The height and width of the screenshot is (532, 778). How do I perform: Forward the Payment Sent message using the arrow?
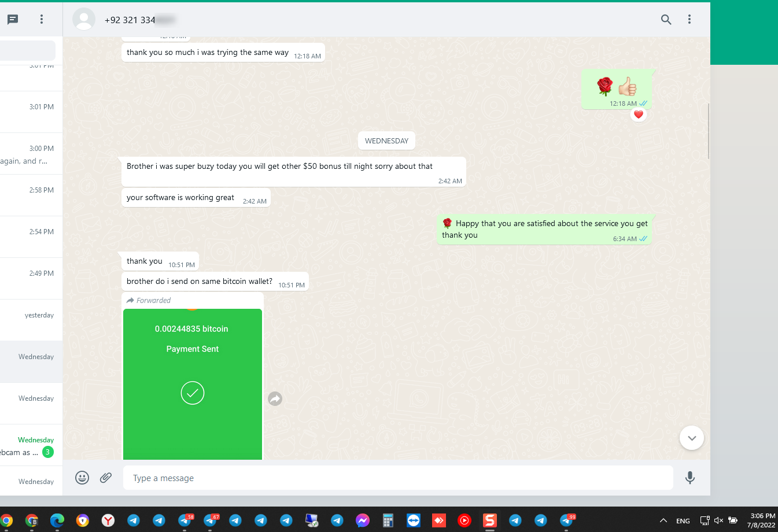tap(275, 398)
